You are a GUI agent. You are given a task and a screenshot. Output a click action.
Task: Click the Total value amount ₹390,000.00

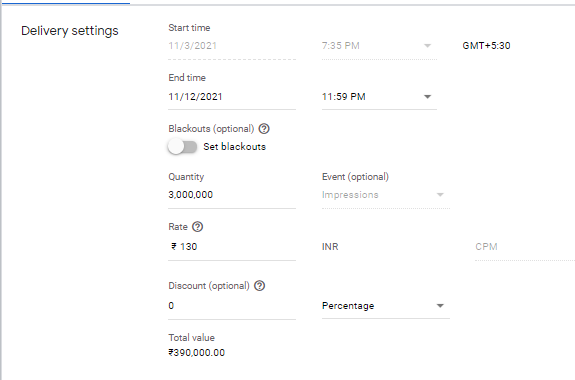point(197,353)
